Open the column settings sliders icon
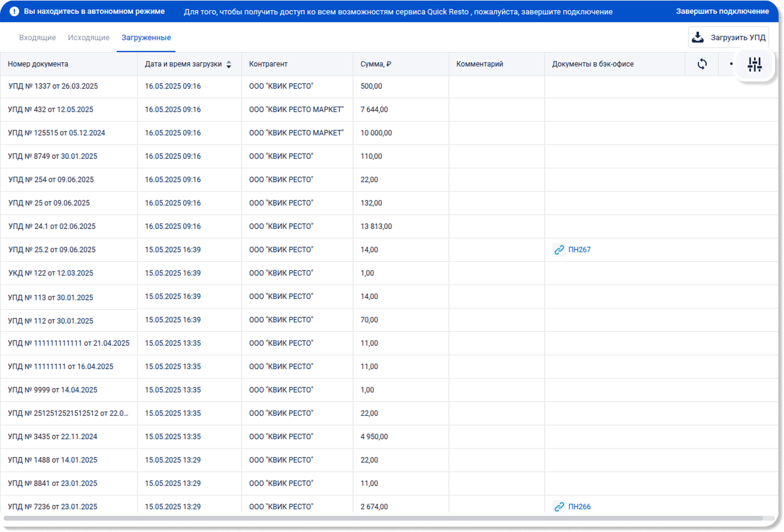The width and height of the screenshot is (784, 532). 755,65
